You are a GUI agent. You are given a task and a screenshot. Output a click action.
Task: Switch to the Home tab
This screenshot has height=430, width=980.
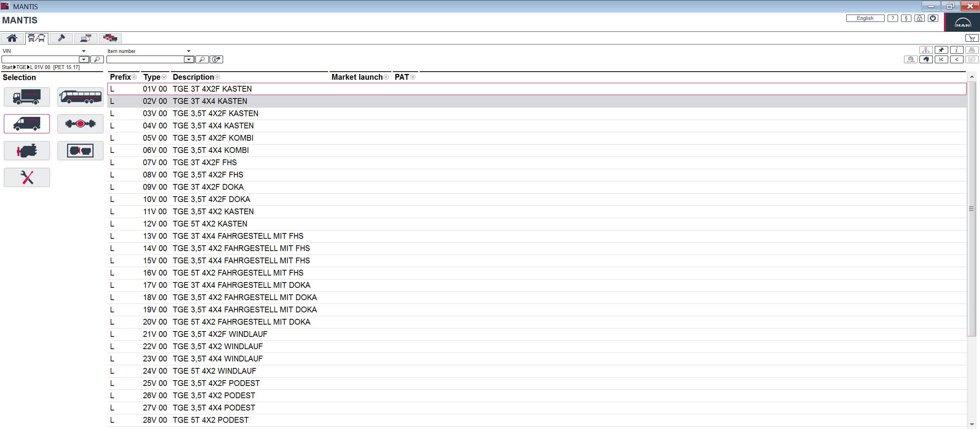[12, 38]
